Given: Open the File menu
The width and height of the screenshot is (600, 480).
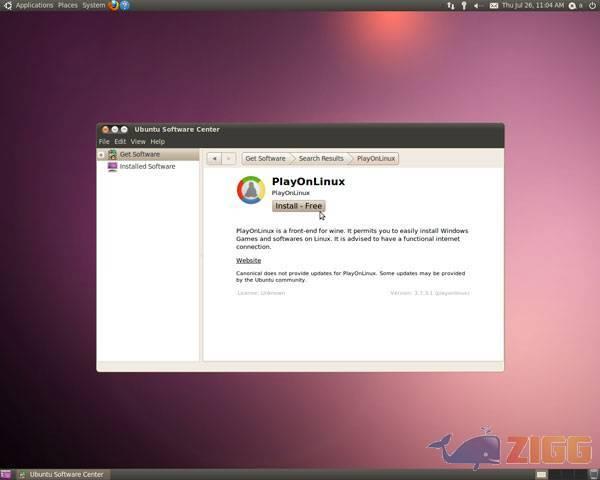Looking at the screenshot, I should pyautogui.click(x=104, y=142).
